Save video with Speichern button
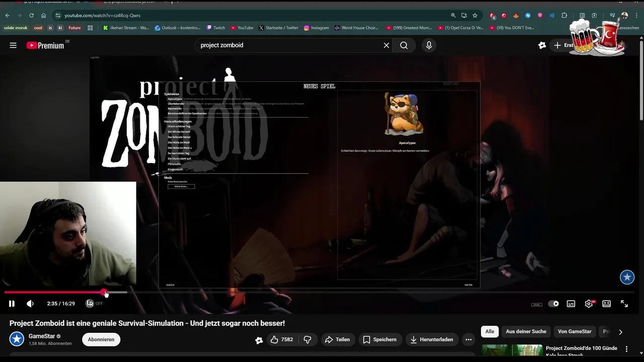644x362 pixels. (380, 339)
